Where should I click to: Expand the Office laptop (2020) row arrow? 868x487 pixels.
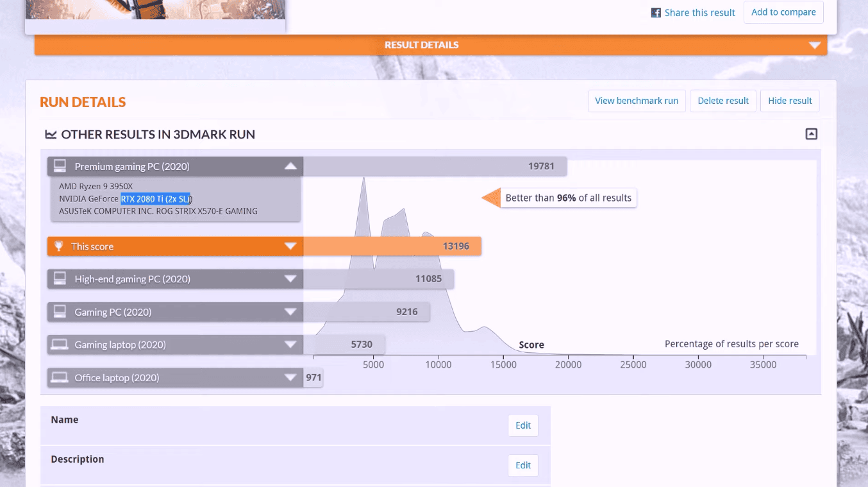(x=291, y=378)
